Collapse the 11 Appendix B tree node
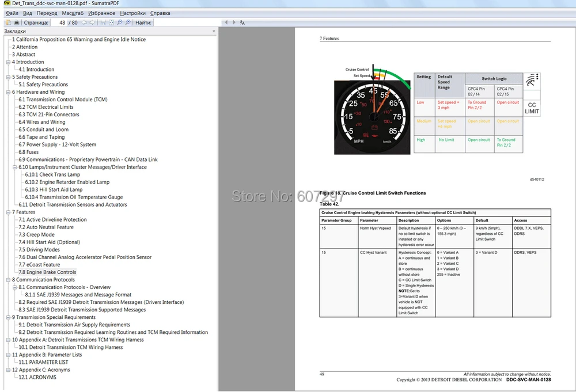Viewport: 576px width, 392px height. [x=8, y=355]
